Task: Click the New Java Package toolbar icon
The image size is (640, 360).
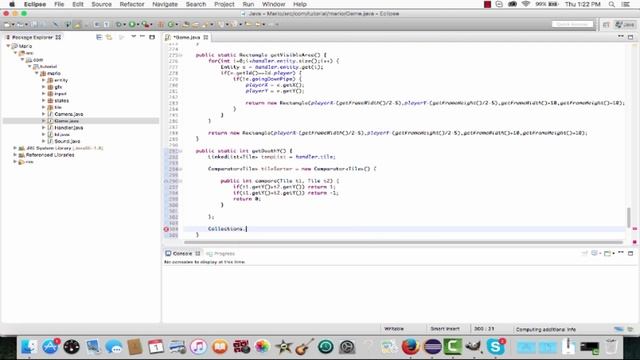Action: tap(161, 24)
